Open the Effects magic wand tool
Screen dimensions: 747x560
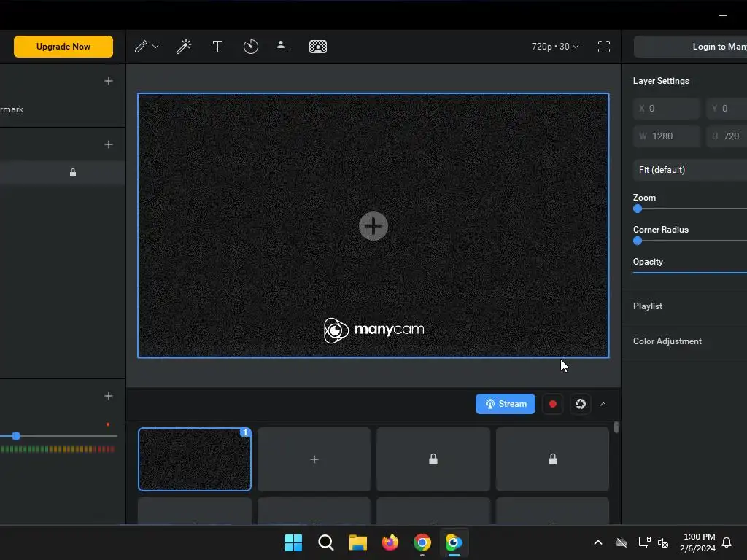pyautogui.click(x=183, y=47)
